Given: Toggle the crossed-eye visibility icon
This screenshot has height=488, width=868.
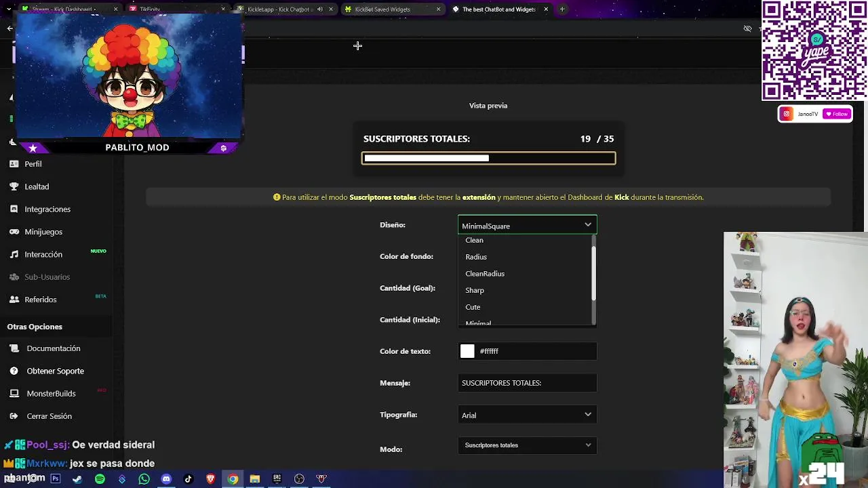Looking at the screenshot, I should coord(747,28).
